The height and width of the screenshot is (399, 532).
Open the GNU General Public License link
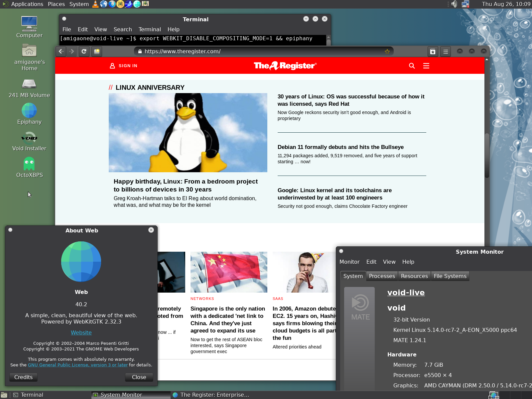tap(78, 365)
